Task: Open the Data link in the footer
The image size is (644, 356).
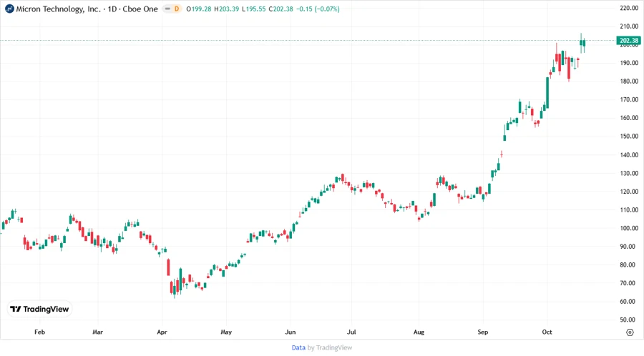Action: point(298,347)
